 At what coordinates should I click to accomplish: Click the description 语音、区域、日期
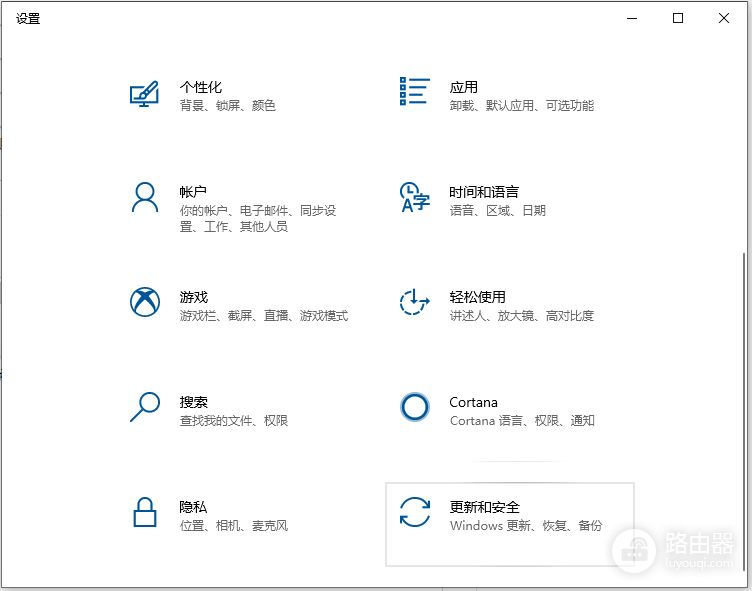coord(497,211)
